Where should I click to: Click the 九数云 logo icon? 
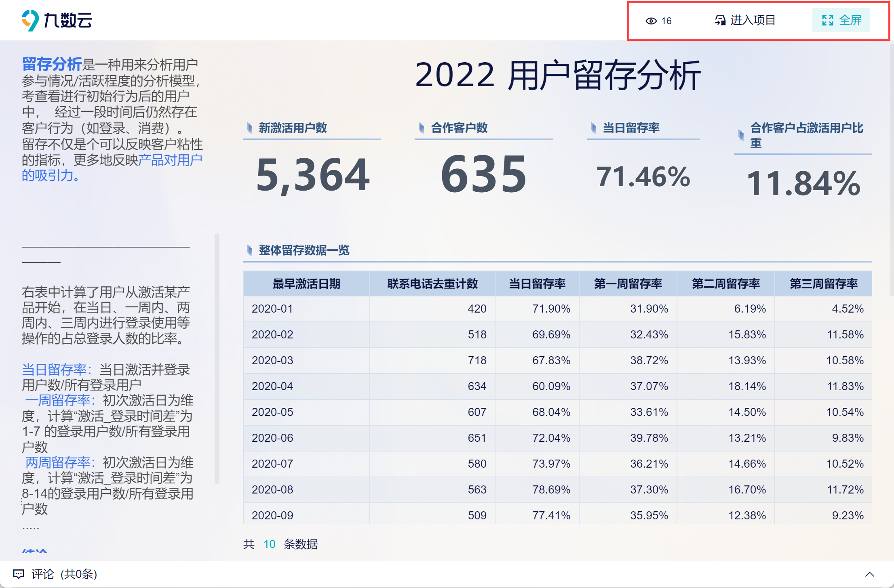(30, 20)
